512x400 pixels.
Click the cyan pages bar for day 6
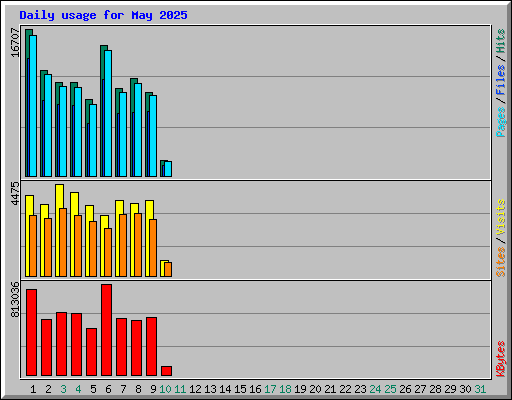pos(108,113)
